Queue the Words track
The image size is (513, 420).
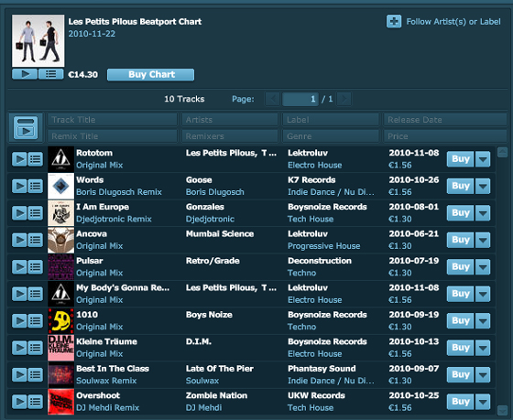point(36,187)
